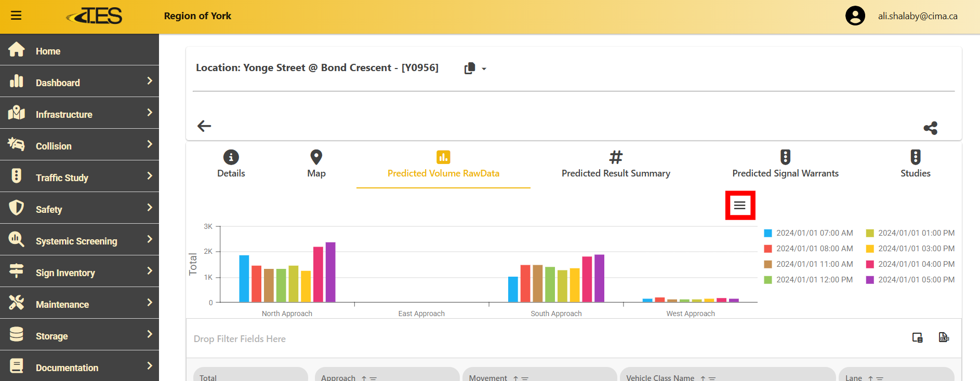
Task: Click the back arrow icon
Action: click(x=204, y=126)
